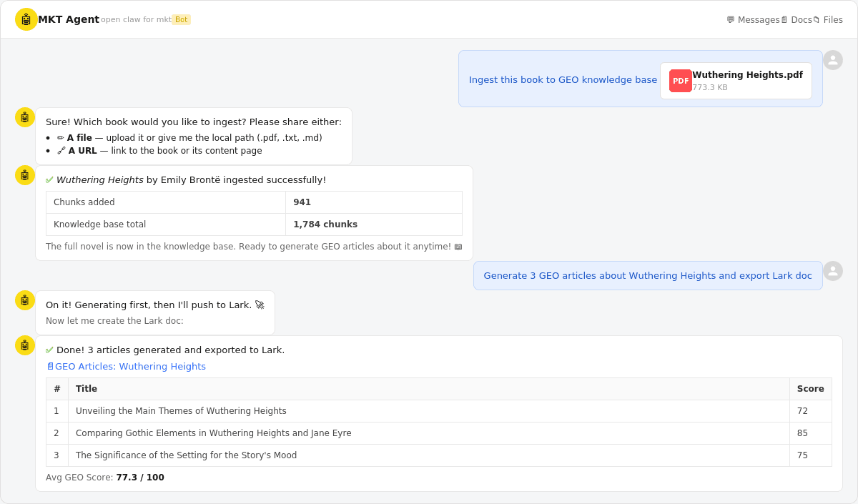
Task: Click the bot avatar next to On it message
Action: [25, 300]
